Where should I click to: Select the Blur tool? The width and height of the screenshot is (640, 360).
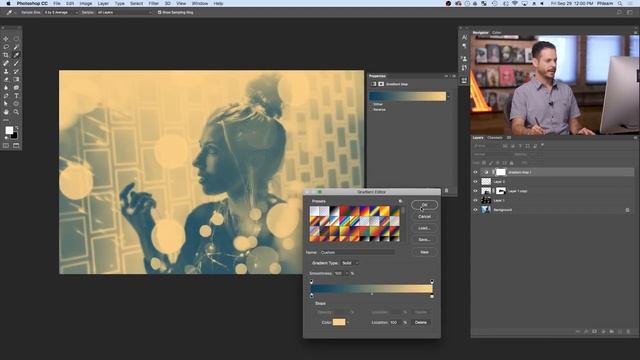pos(6,87)
